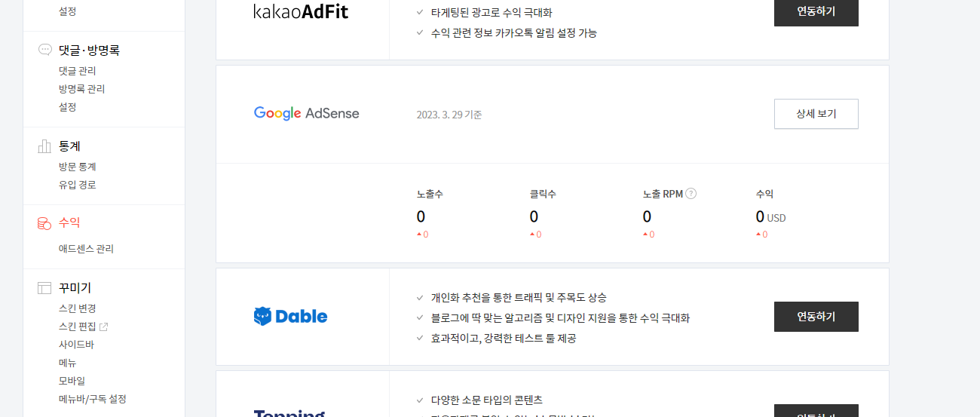The image size is (980, 417).
Task: Click the 노출수 label
Action: tap(430, 194)
